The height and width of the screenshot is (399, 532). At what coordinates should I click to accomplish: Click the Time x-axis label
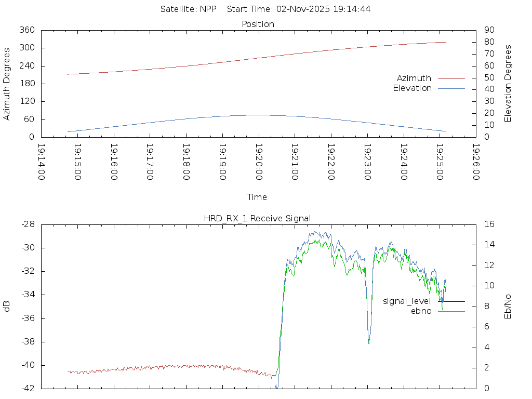coord(257,197)
